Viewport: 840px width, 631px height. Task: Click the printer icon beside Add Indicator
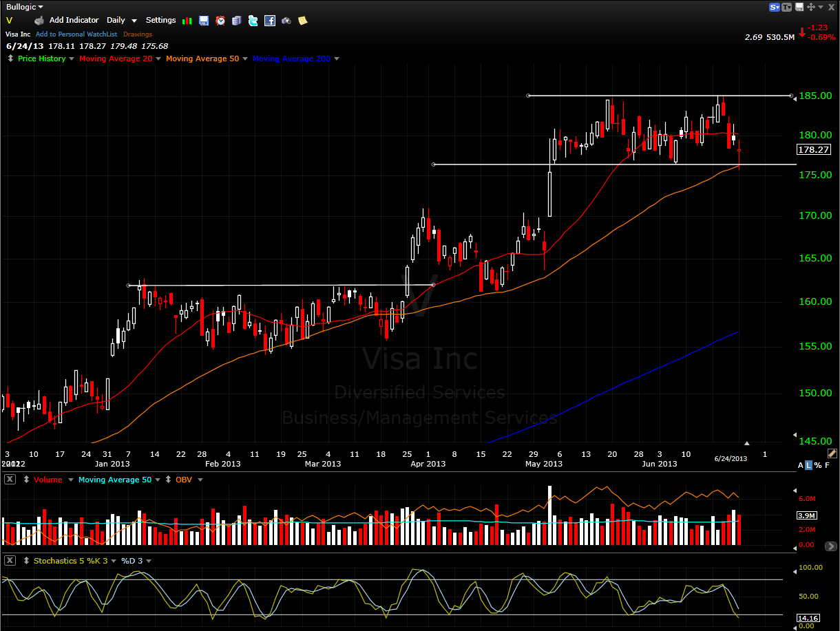click(x=39, y=21)
